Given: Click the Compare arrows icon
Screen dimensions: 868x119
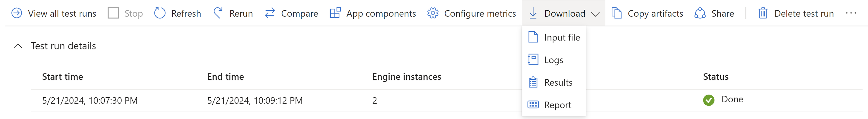Looking at the screenshot, I should click(270, 13).
